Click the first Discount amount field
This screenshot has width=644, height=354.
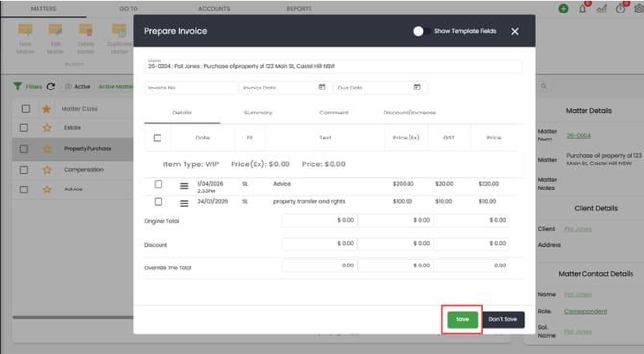tap(319, 243)
